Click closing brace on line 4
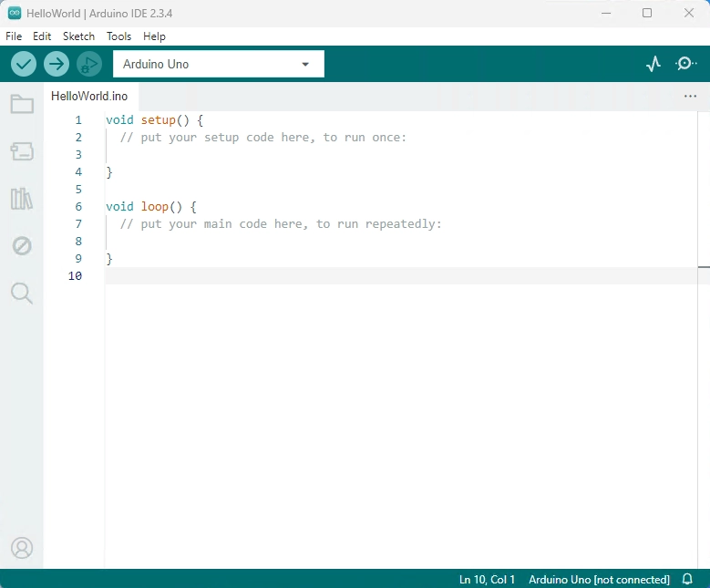Viewport: 710px width, 588px height. pos(109,172)
